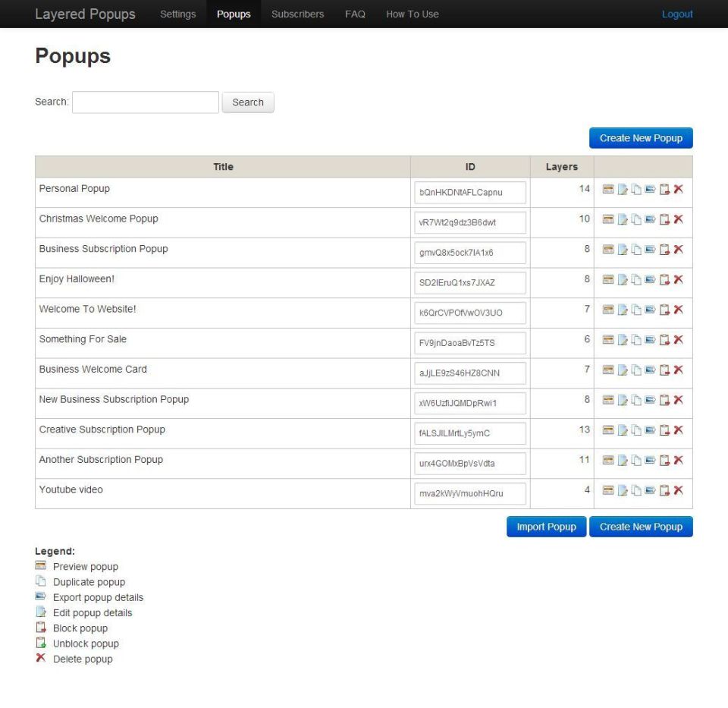Open the How To Use page
Image resolution: width=728 pixels, height=708 pixels.
pyautogui.click(x=412, y=14)
